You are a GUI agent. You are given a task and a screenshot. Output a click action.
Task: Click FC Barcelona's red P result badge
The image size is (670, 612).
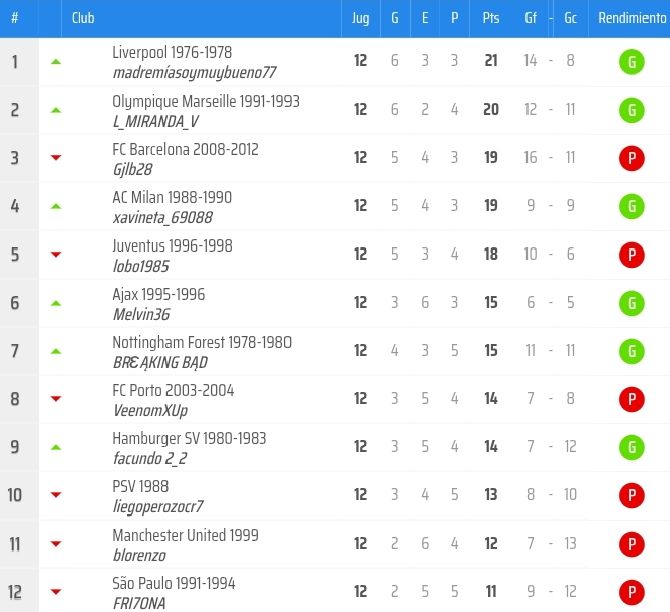click(x=630, y=158)
